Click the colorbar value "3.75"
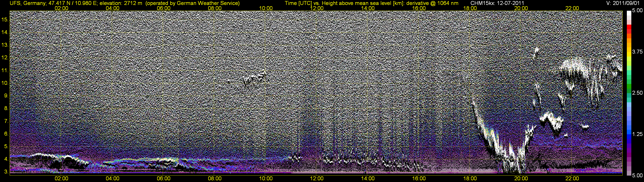 638,52
